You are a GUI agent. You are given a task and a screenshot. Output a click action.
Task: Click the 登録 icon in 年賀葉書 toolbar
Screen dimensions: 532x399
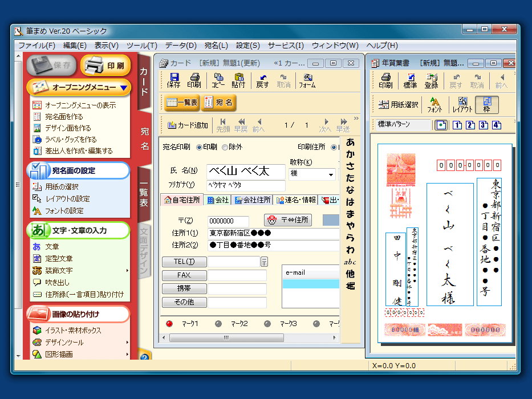point(432,81)
